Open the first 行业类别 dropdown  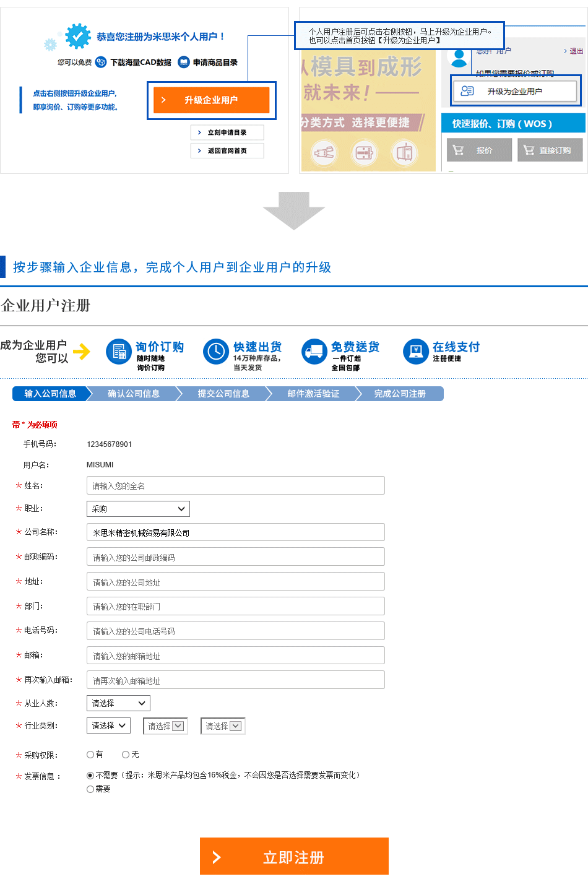coord(108,725)
